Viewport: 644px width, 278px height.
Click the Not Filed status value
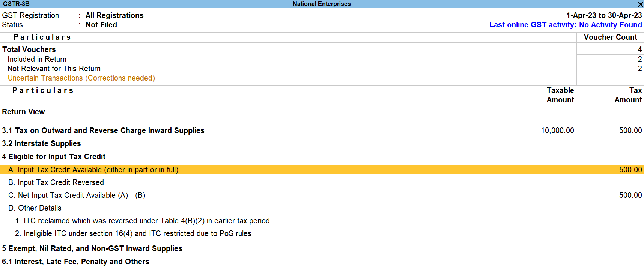[x=101, y=25]
